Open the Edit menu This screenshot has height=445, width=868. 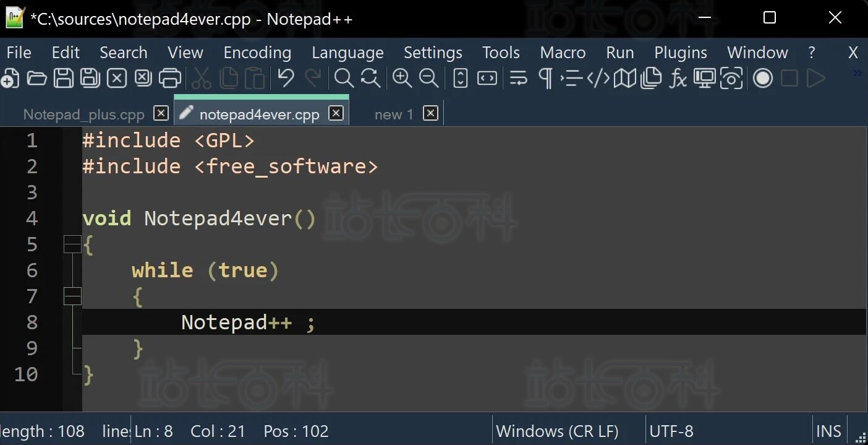point(66,53)
